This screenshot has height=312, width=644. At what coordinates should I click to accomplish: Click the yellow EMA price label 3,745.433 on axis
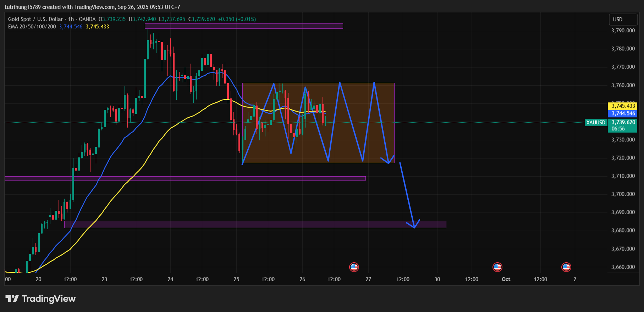[623, 106]
